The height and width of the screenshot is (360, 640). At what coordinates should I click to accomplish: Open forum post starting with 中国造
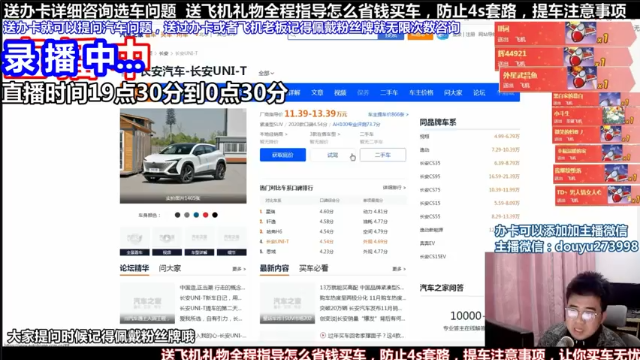tap(211, 288)
